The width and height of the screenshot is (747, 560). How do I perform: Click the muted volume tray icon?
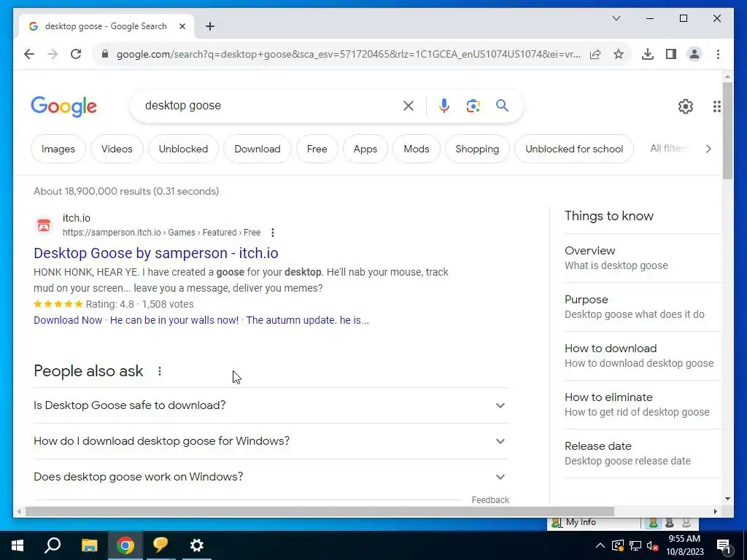click(653, 545)
